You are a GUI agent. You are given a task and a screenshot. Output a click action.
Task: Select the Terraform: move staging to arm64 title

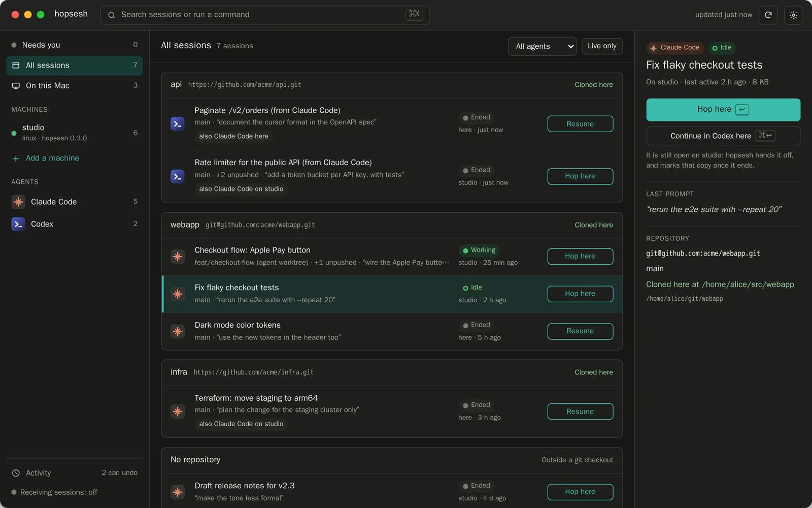[x=256, y=398]
